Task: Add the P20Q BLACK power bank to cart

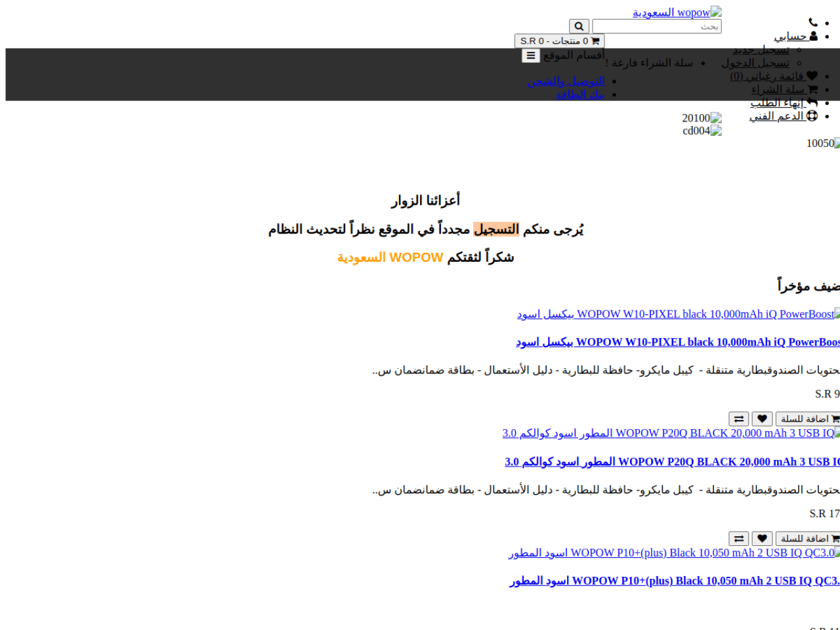Action: [808, 539]
